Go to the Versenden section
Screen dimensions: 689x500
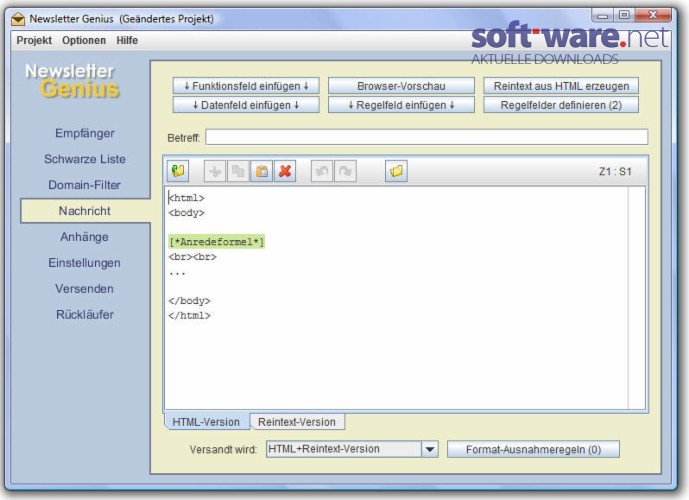coord(85,289)
